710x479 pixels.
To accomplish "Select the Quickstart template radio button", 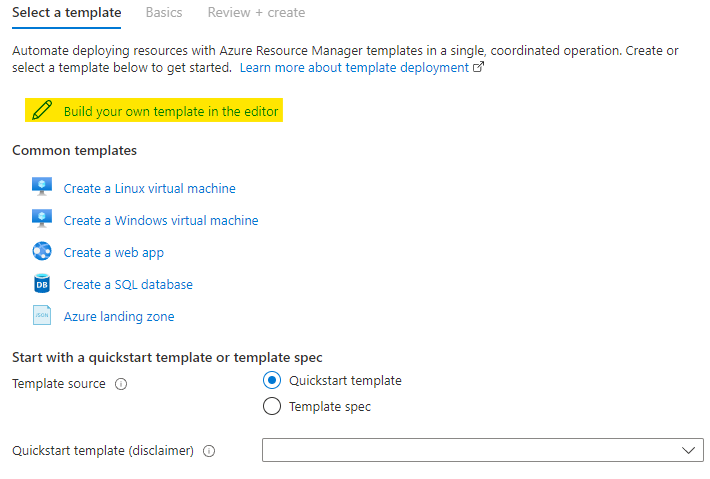I will click(271, 381).
